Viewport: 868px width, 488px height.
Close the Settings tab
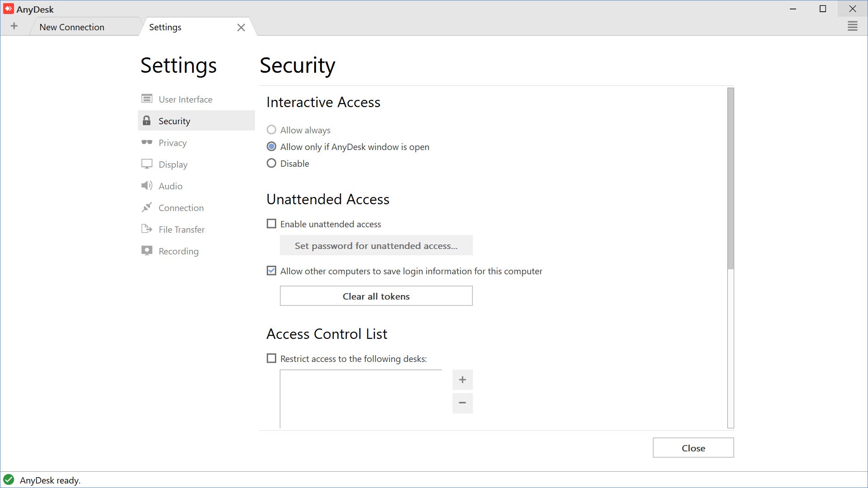click(x=241, y=28)
